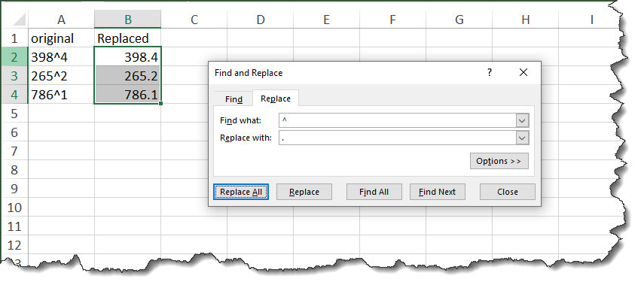Click the Find All button
The height and width of the screenshot is (288, 644).
[374, 192]
